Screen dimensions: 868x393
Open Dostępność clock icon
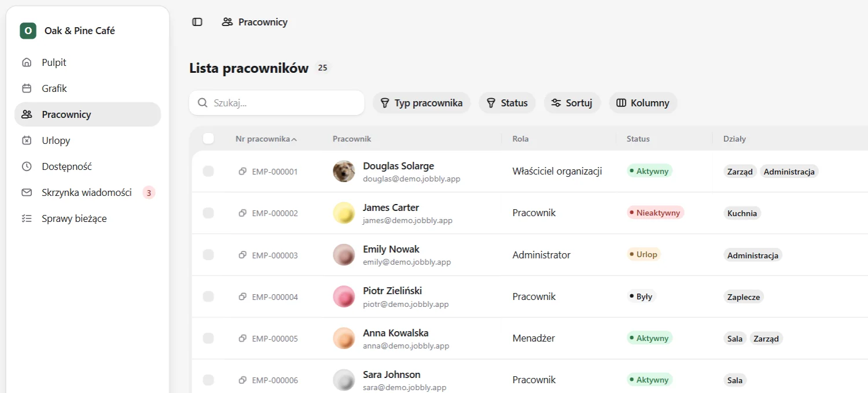(27, 166)
